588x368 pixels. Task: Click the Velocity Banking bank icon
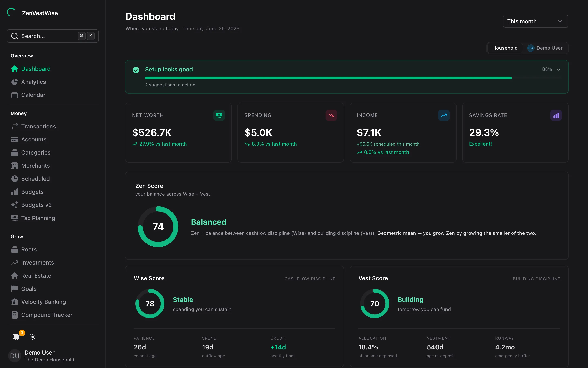click(14, 302)
